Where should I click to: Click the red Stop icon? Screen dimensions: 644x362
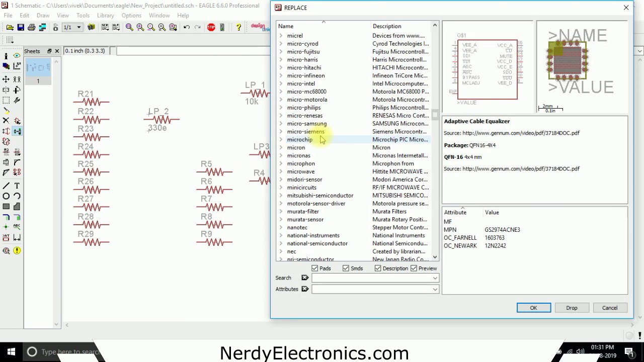click(211, 27)
